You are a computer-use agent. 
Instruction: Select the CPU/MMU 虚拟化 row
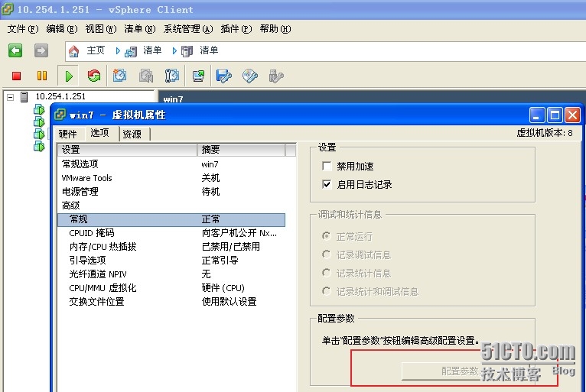(171, 288)
